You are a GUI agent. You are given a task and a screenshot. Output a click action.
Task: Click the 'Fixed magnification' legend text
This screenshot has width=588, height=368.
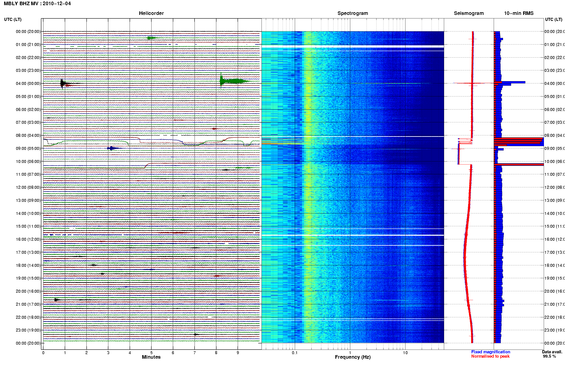[491, 352]
